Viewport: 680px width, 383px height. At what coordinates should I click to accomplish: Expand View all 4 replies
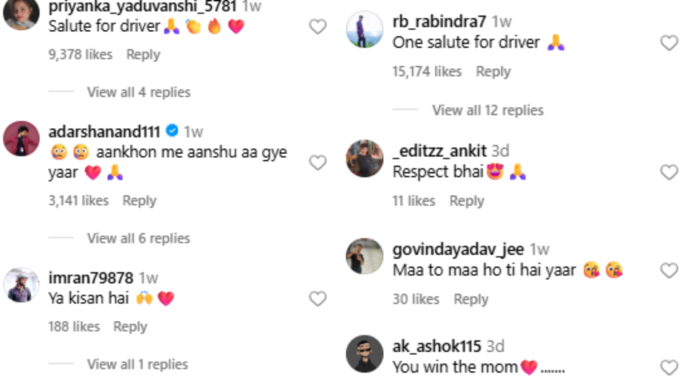click(139, 92)
